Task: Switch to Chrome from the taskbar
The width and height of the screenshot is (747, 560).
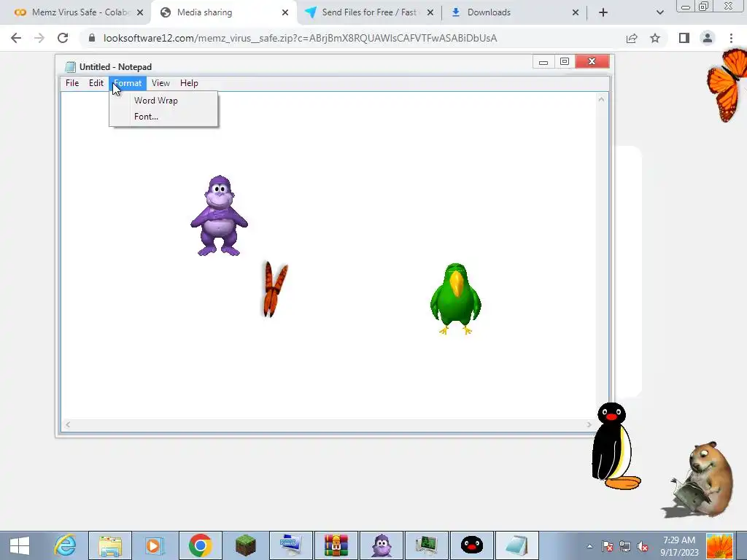Action: (x=200, y=545)
